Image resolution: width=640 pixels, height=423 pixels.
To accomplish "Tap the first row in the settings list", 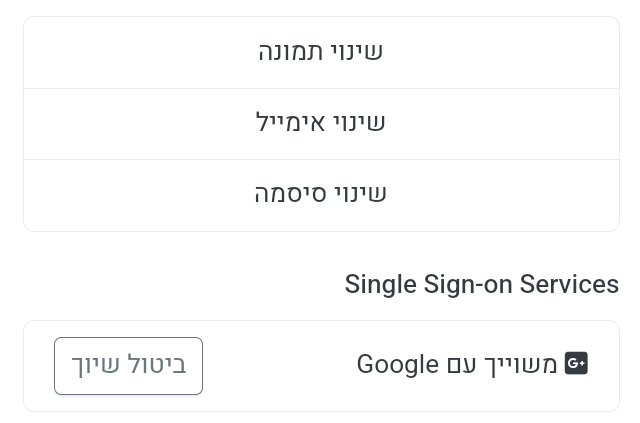I will [321, 52].
